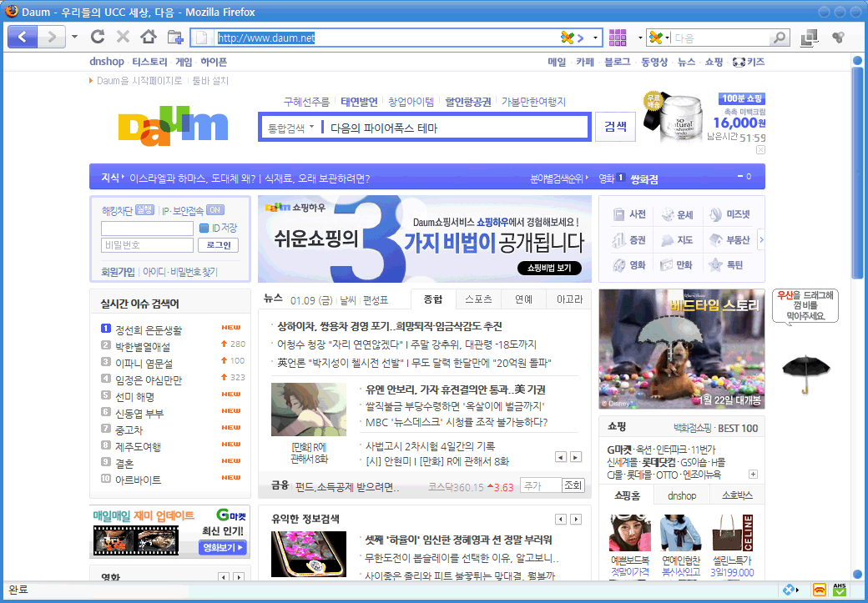Viewport: 868px width, 603px height.
Task: Show next 유익한 정보검색 item
Action: (x=576, y=519)
